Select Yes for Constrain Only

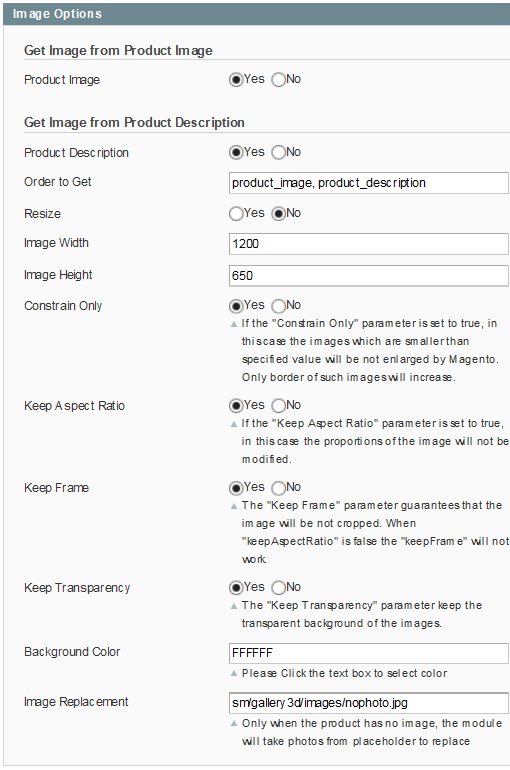coord(236,306)
